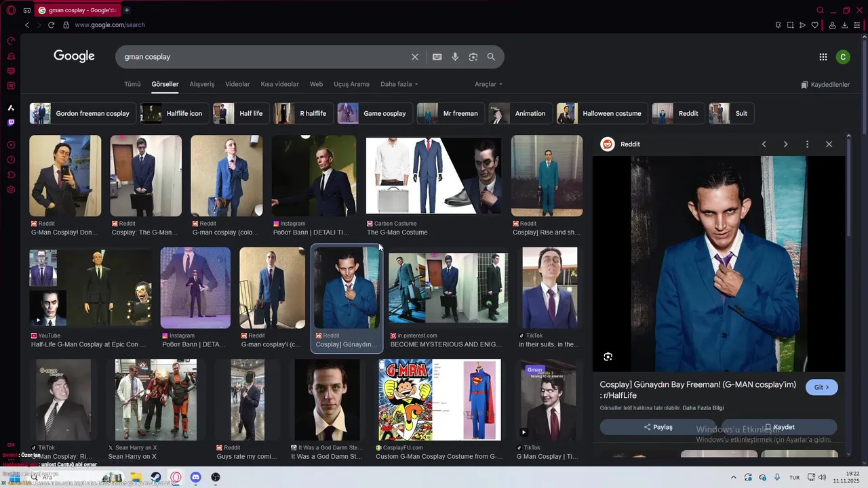This screenshot has height=488, width=868.
Task: Switch to the Tümü results tab
Action: click(132, 84)
